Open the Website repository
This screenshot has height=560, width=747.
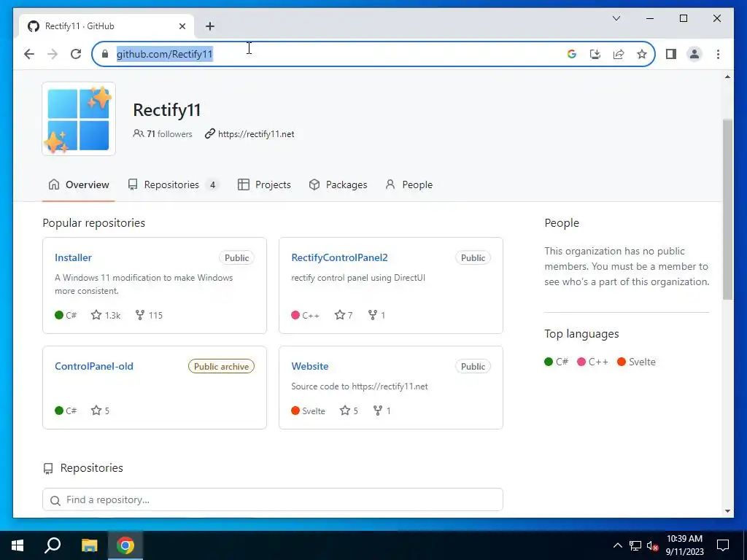tap(309, 366)
